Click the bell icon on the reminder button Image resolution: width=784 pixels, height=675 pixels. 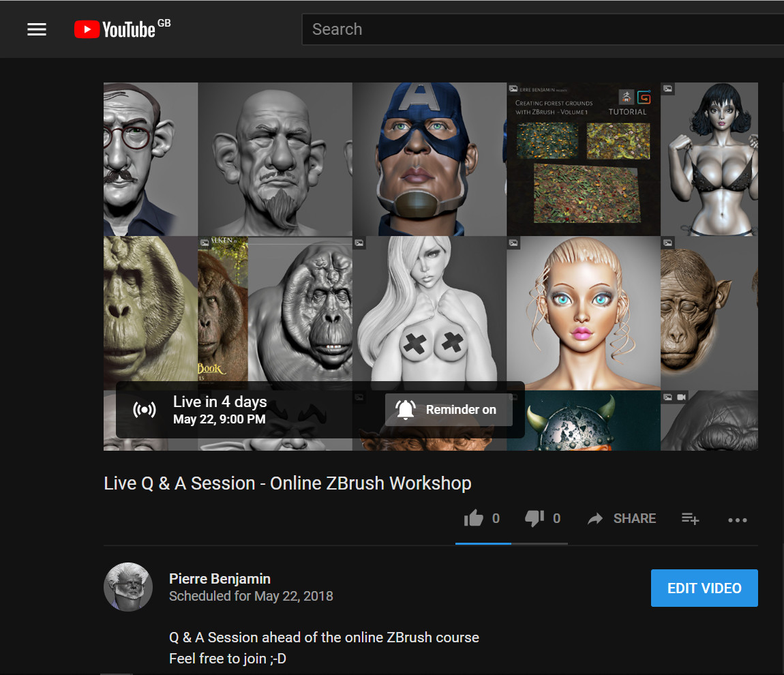406,410
